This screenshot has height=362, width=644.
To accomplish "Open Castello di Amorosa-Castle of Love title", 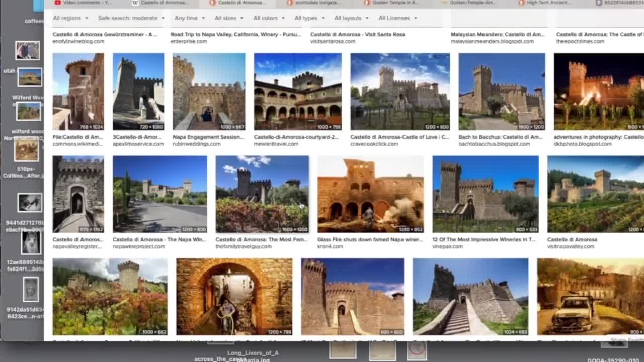I will coord(399,137).
